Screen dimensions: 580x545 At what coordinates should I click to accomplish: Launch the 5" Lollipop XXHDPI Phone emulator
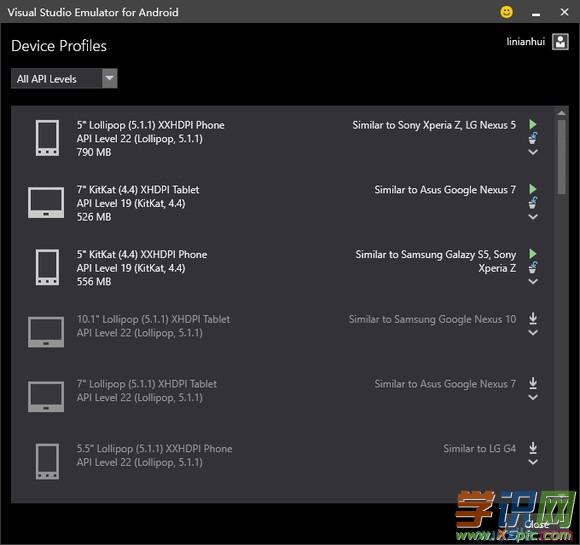pos(533,124)
